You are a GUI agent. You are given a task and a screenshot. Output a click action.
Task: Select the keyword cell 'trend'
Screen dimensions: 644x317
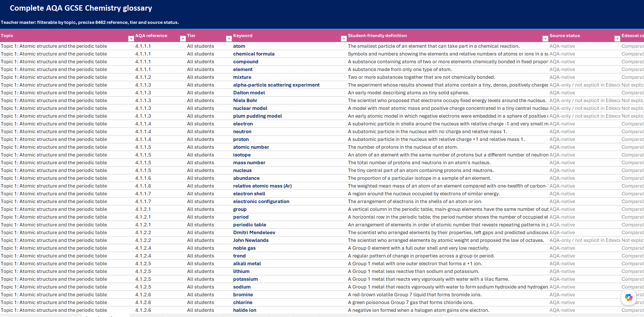[x=289, y=256]
